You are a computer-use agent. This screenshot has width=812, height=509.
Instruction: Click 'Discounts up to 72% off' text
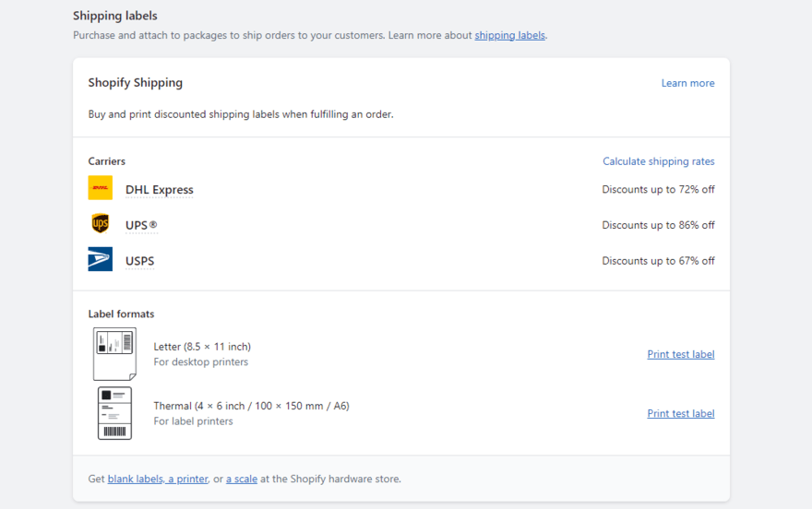[658, 189]
